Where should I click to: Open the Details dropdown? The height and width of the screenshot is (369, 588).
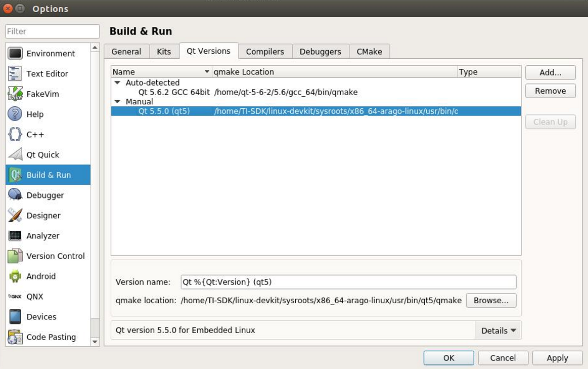tap(497, 330)
